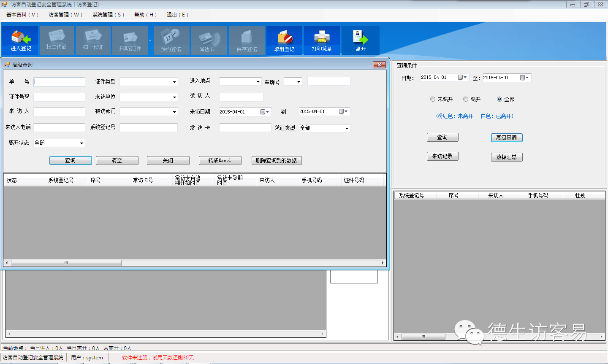This screenshot has height=364, width=608.
Task: Open the start date calendar in 查询条件
Action: point(463,78)
